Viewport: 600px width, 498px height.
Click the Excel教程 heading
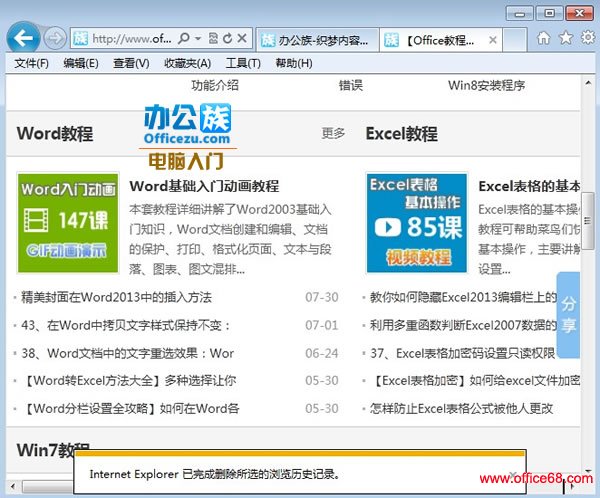coord(401,134)
